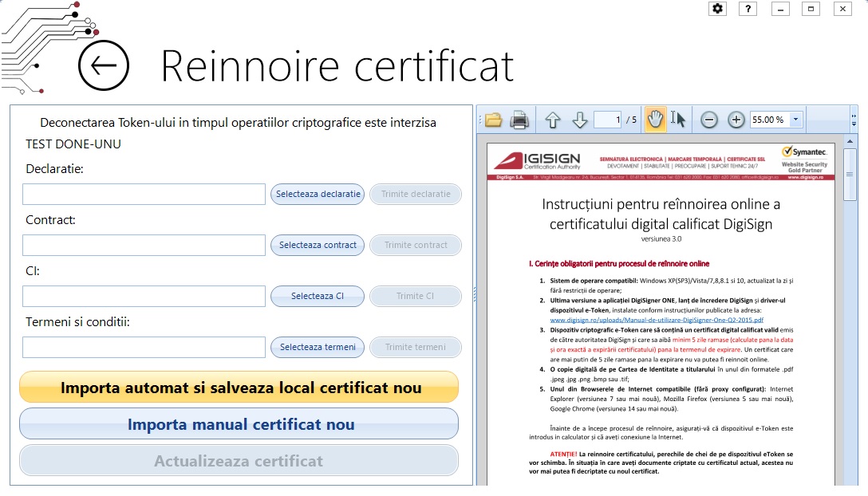Open help with the question mark icon

pyautogui.click(x=748, y=9)
